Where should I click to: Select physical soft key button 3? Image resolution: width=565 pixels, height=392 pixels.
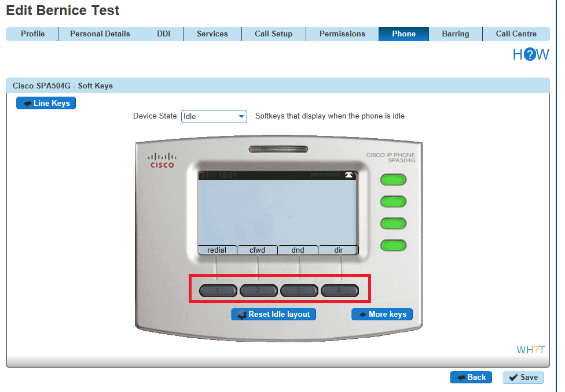click(x=299, y=290)
